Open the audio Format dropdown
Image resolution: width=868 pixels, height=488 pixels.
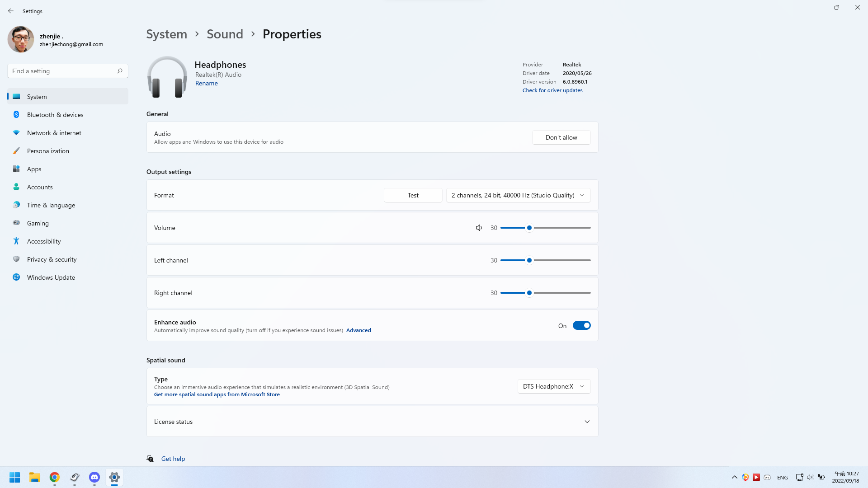[518, 195]
